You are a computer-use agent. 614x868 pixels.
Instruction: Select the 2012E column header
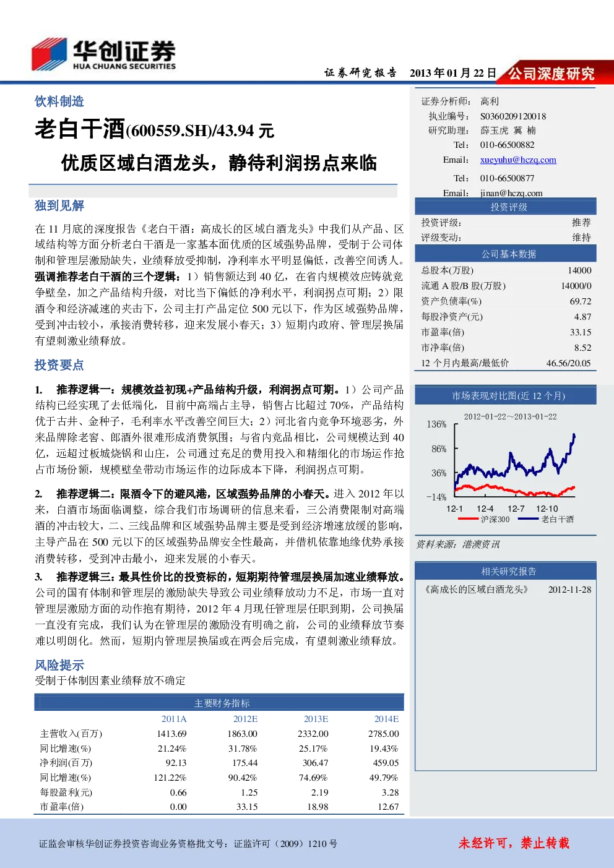point(245,719)
